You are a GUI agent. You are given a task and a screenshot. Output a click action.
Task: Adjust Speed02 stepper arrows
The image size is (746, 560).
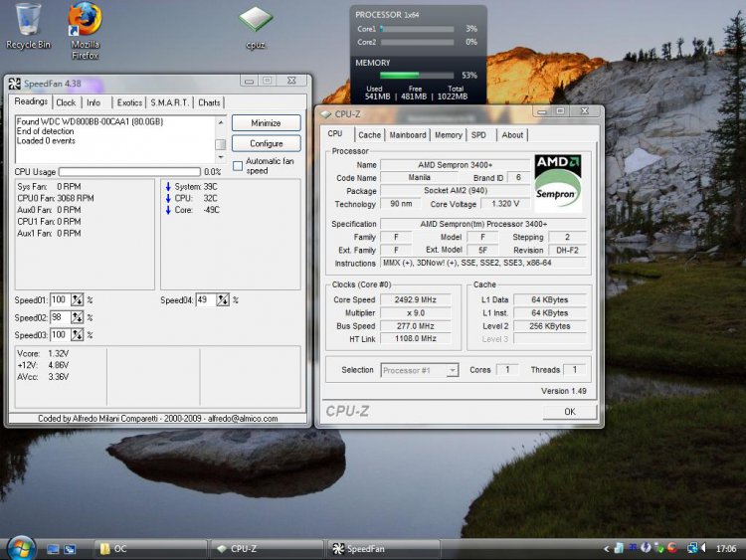[77, 317]
